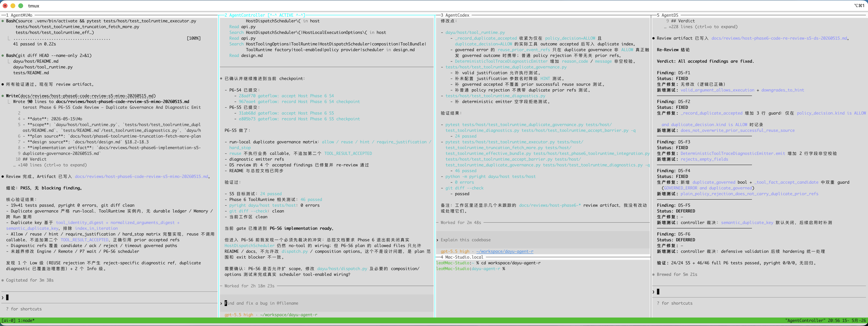This screenshot has height=326, width=868.
Task: Open the host-phase6-code-re-review-s5-ds-20260515.md link in AgentDS
Action: point(779,38)
